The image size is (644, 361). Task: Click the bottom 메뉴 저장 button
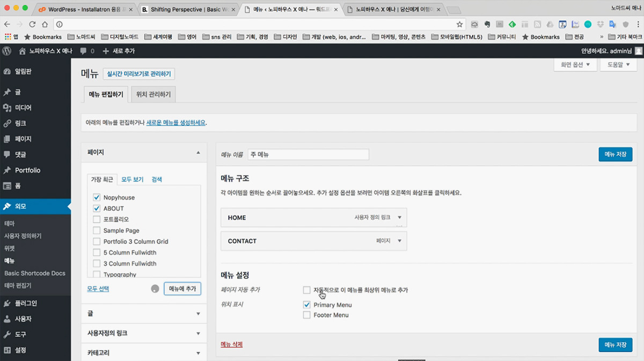pos(616,344)
